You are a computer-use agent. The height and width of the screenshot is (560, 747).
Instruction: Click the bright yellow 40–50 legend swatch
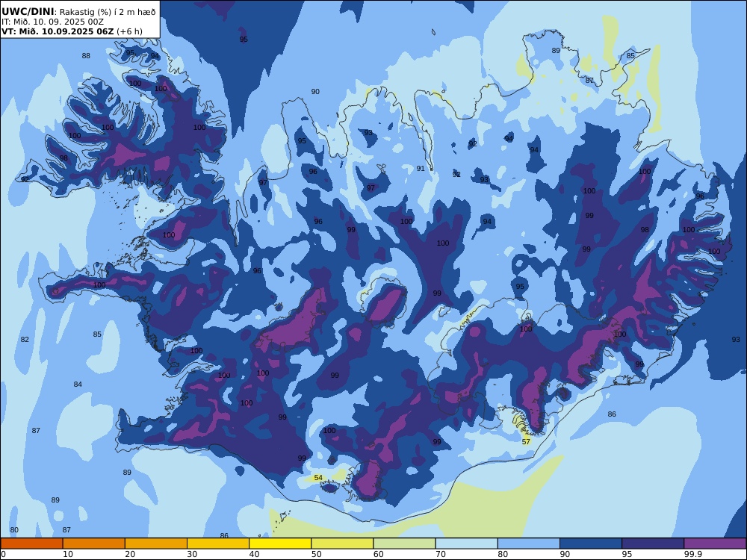point(280,544)
